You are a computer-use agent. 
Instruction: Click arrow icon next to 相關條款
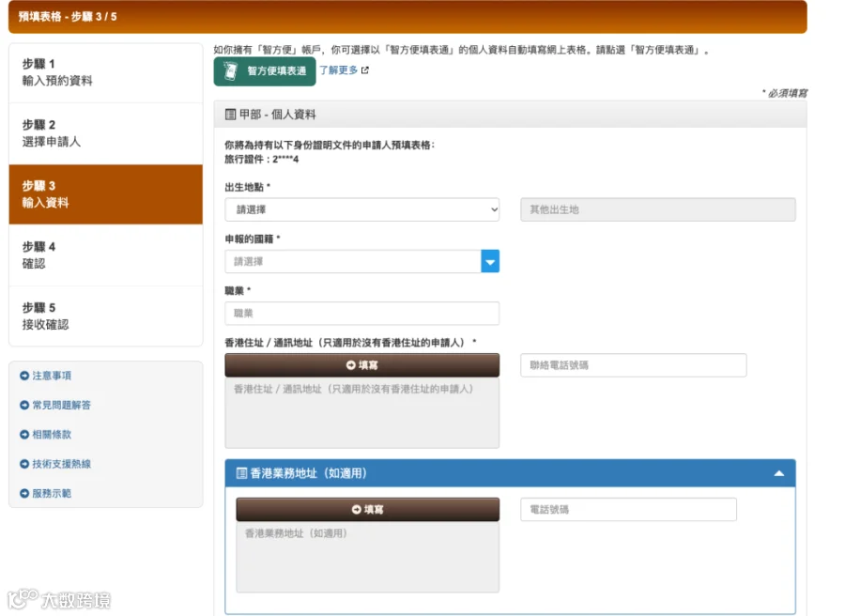click(x=24, y=435)
